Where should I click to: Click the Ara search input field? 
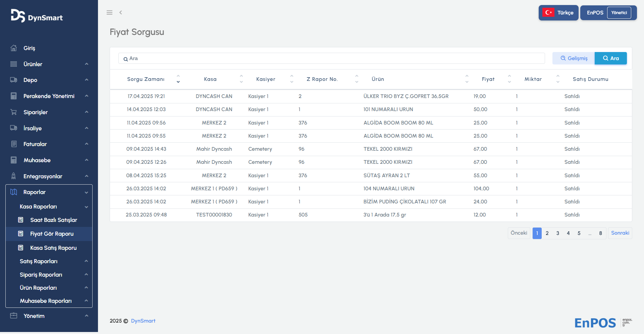tap(331, 58)
